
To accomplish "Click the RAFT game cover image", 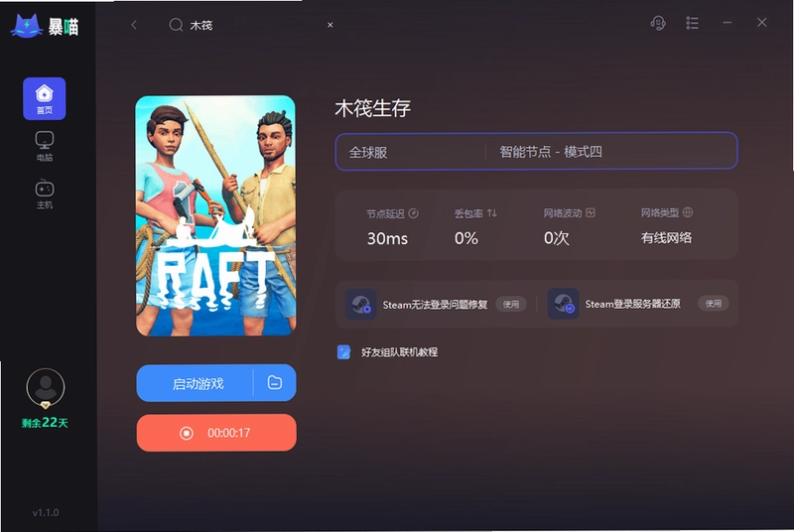I will (x=215, y=215).
